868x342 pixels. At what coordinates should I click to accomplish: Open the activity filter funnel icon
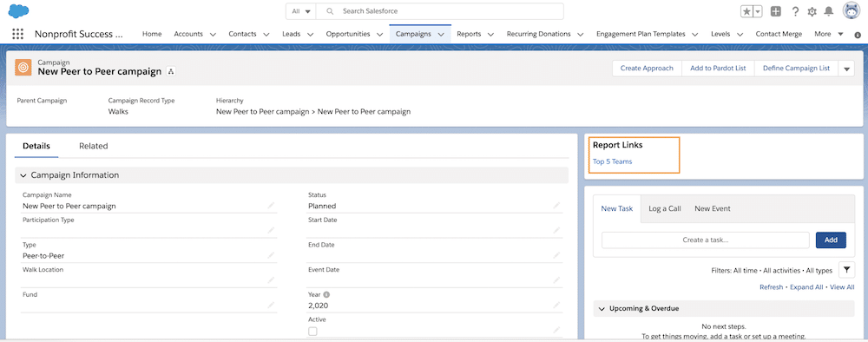tap(846, 270)
